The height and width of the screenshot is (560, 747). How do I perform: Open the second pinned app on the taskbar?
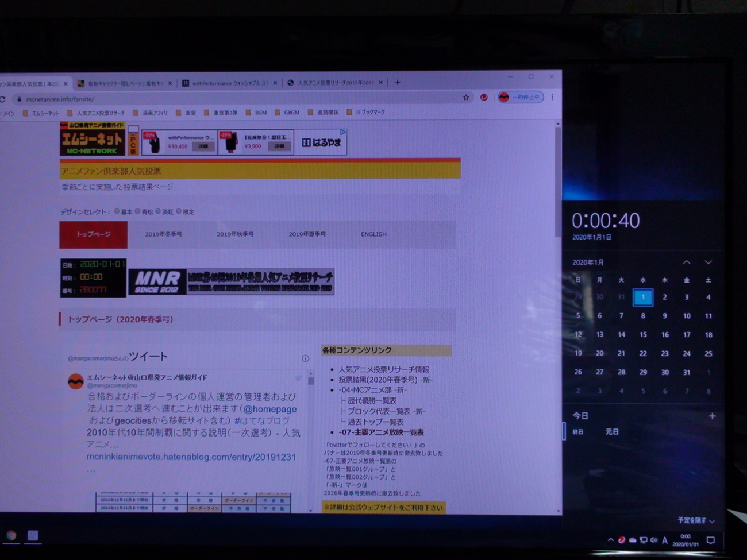33,536
